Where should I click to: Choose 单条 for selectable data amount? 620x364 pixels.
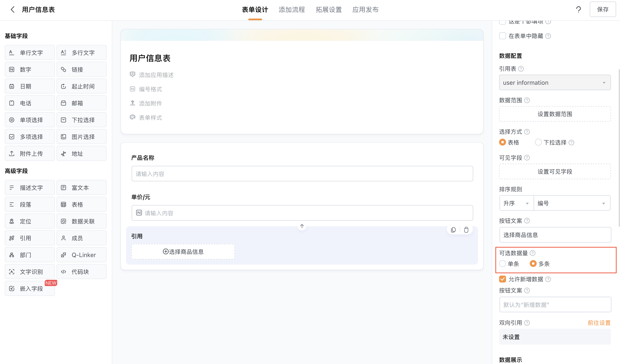(502, 264)
